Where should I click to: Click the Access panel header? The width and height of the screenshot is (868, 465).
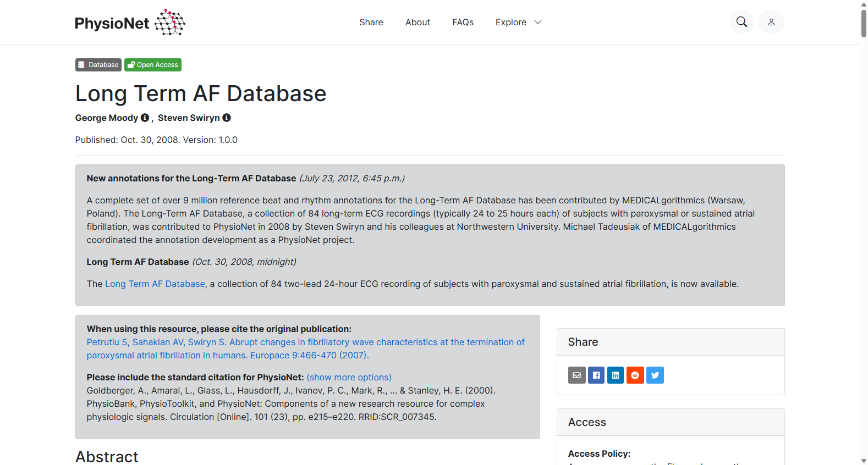(671, 422)
